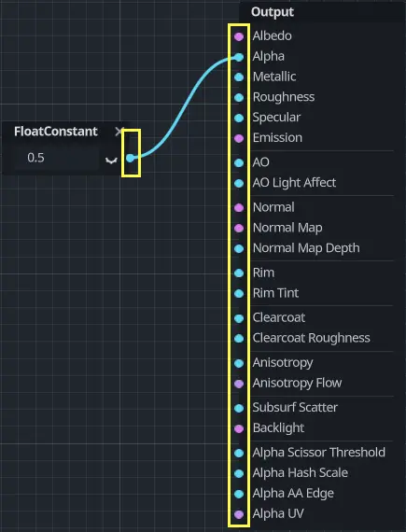The height and width of the screenshot is (532, 406).
Task: Click the Subsurf Scatter port
Action: [239, 408]
